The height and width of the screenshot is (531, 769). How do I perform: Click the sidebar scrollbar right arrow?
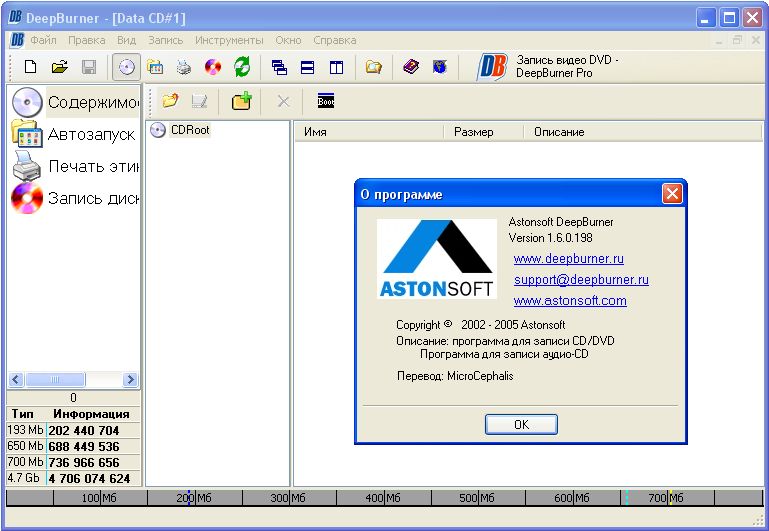point(130,379)
